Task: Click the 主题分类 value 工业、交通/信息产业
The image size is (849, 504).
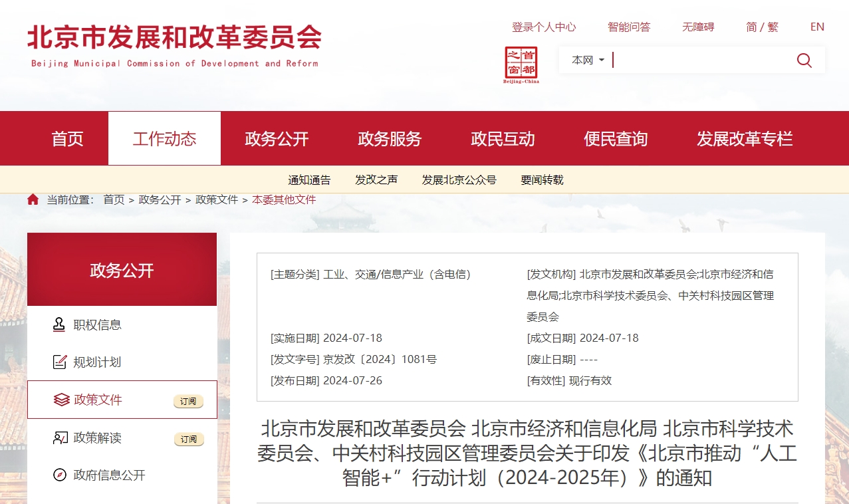Action: tap(397, 274)
